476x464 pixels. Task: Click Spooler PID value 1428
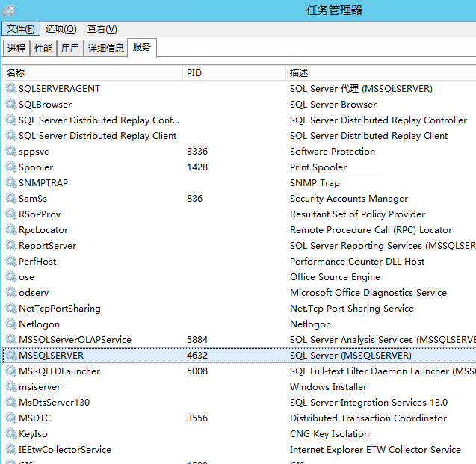click(197, 167)
